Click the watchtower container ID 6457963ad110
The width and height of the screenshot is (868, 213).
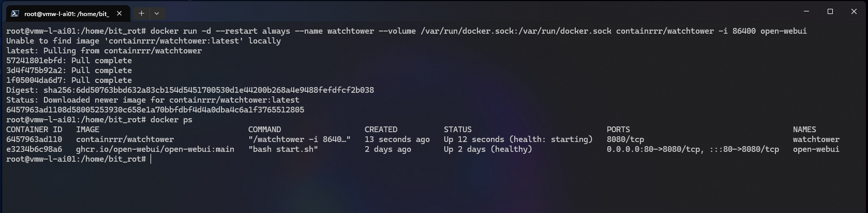click(x=34, y=139)
